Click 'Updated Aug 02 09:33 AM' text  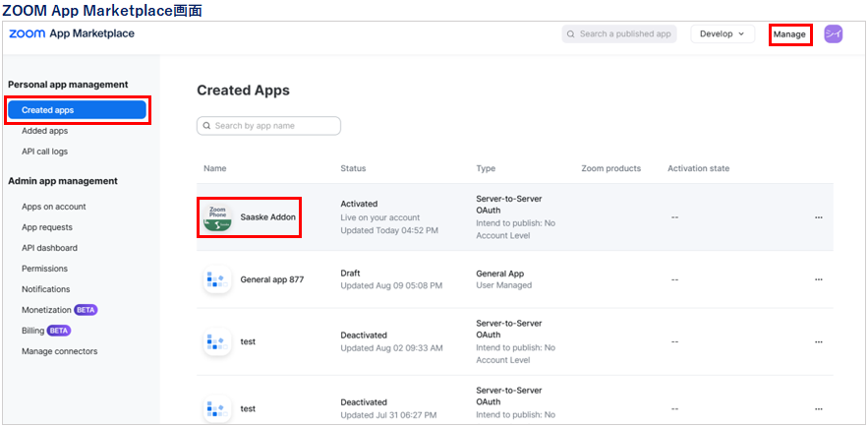tap(391, 348)
